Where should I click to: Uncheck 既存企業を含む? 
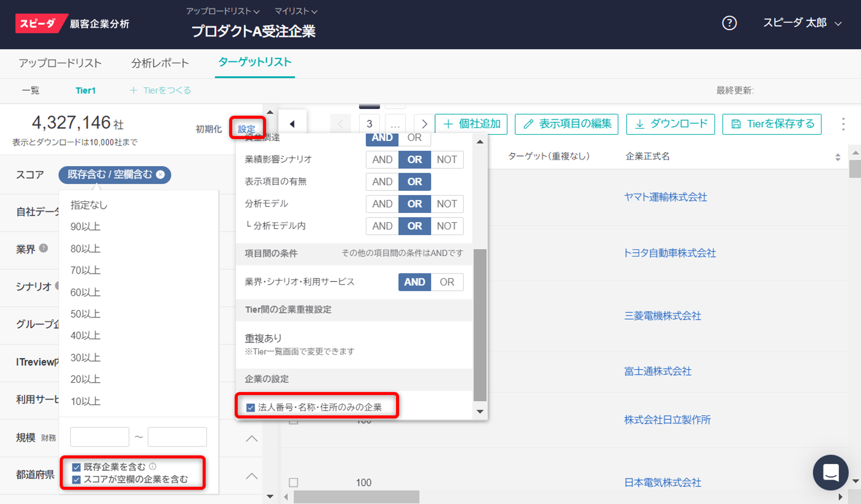click(x=76, y=466)
